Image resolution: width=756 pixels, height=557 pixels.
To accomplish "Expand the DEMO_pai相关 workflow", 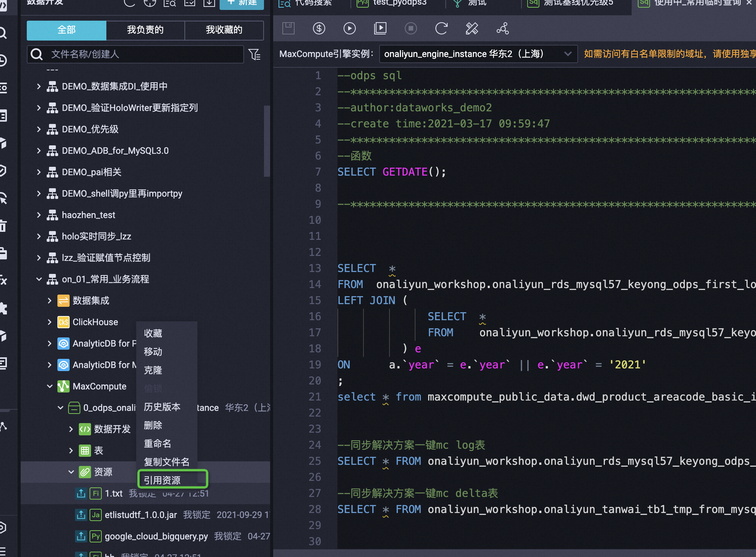I will pyautogui.click(x=39, y=172).
